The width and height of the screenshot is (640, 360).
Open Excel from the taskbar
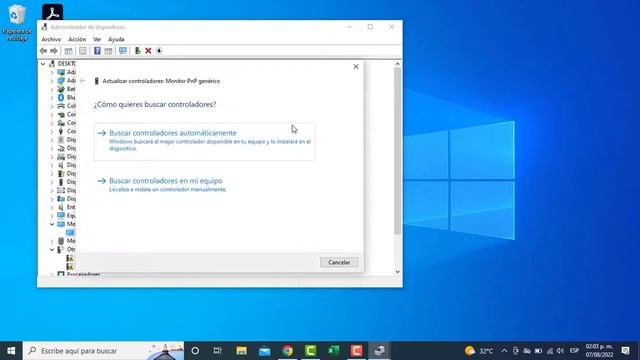click(x=333, y=351)
